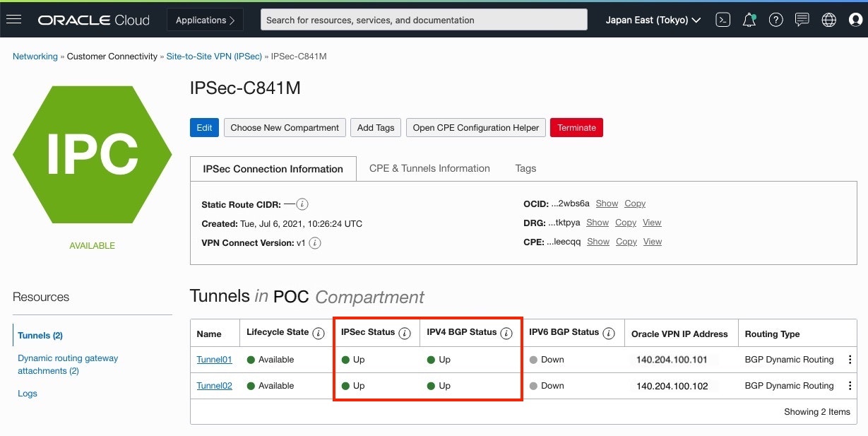Click Choose New Compartment button
868x436 pixels.
tap(285, 127)
